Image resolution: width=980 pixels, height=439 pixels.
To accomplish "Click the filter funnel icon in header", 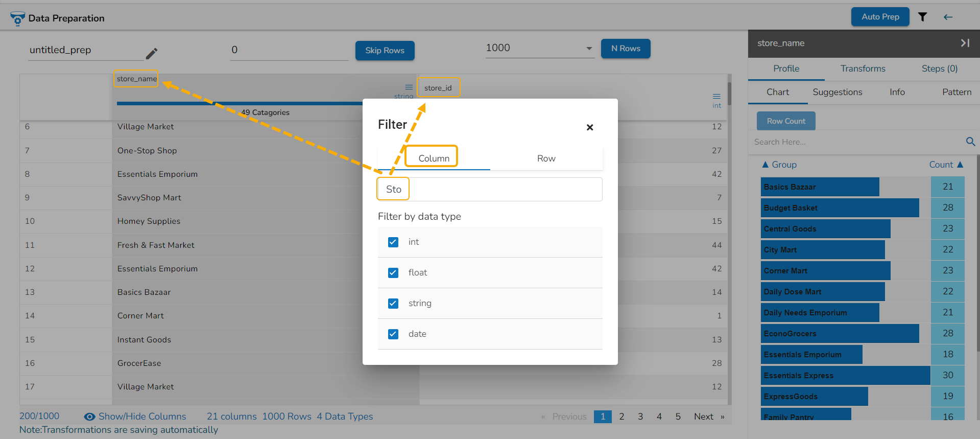I will click(922, 17).
